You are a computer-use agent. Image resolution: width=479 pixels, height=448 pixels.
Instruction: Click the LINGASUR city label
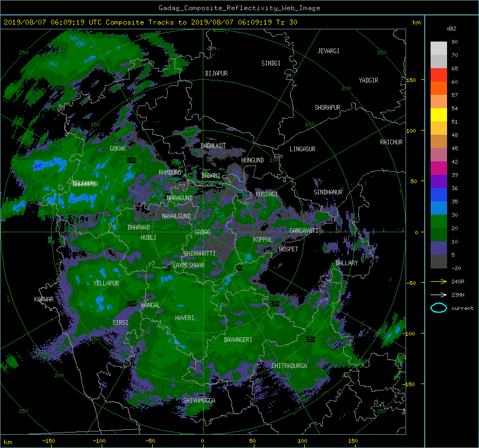[302, 149]
